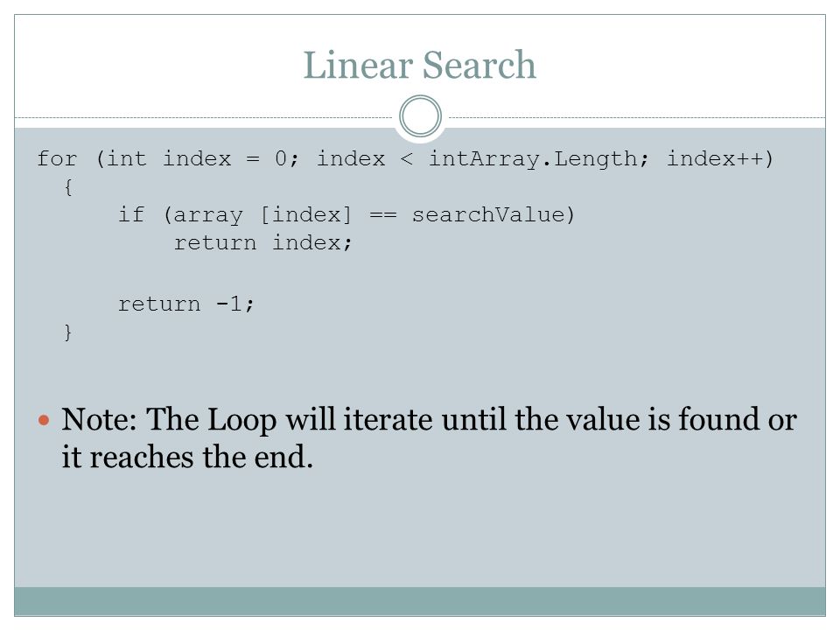Click the teal footer bar
This screenshot has height=630, width=840.
coord(420,601)
